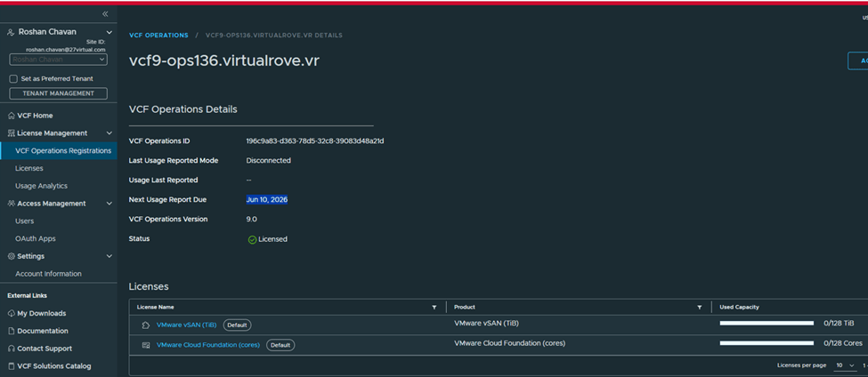Click the vSAN used capacity bar

[x=766, y=324]
